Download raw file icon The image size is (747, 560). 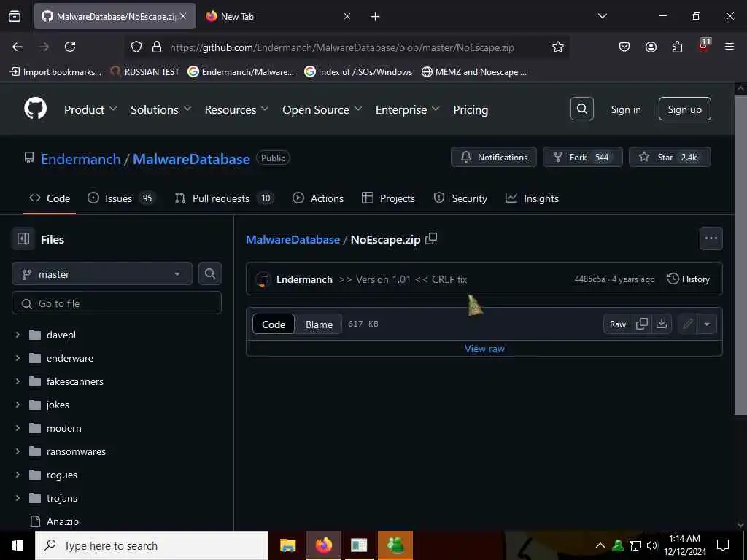coord(661,324)
